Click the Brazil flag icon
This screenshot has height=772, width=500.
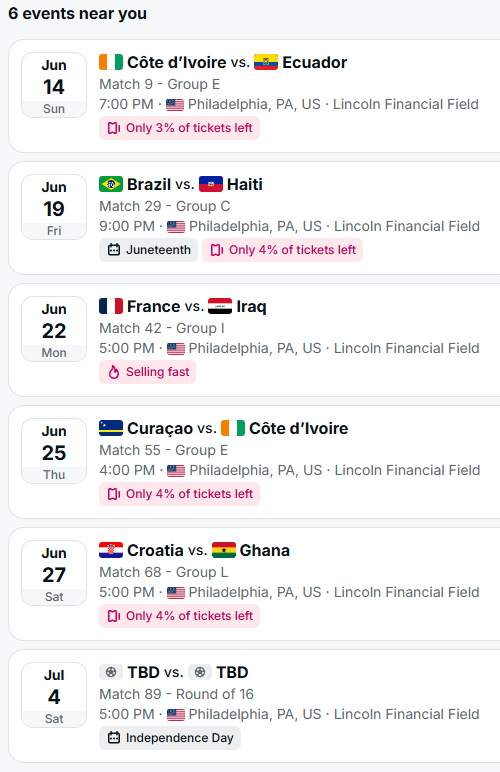[111, 184]
